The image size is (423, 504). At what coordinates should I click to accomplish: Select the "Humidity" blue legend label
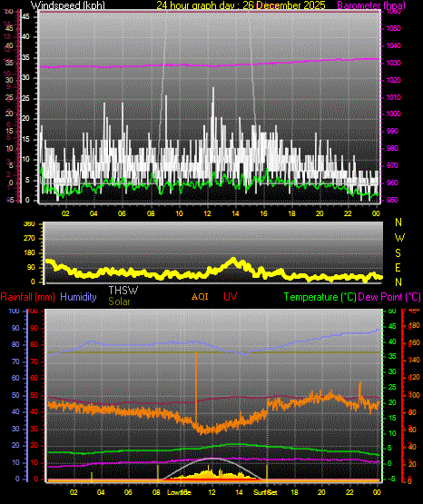pyautogui.click(x=78, y=297)
